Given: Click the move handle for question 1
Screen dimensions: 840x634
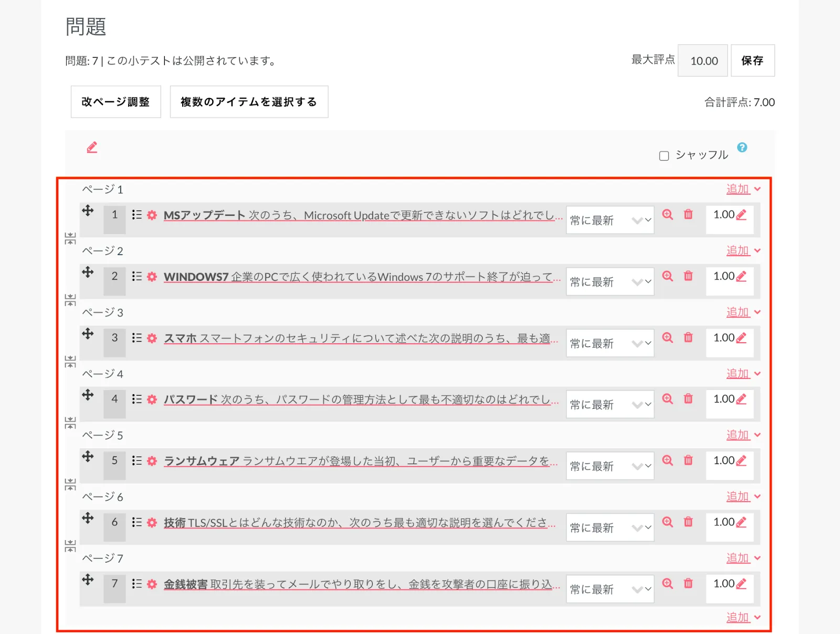Looking at the screenshot, I should [x=88, y=211].
